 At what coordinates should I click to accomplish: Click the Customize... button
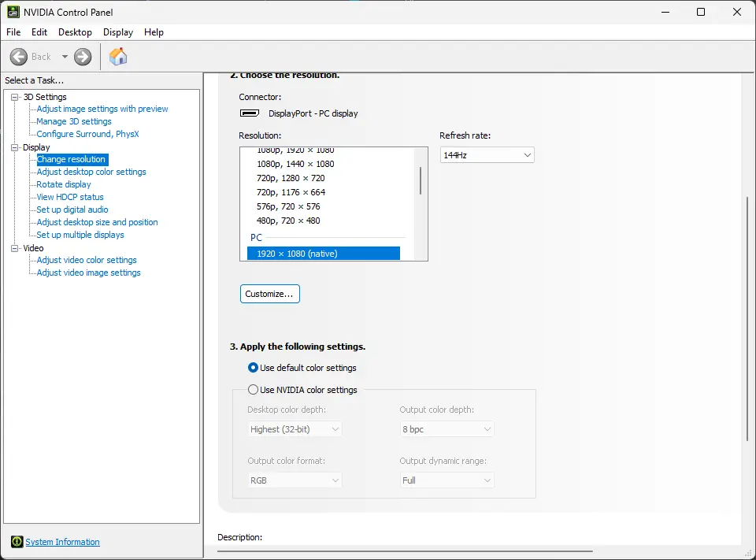coord(270,294)
